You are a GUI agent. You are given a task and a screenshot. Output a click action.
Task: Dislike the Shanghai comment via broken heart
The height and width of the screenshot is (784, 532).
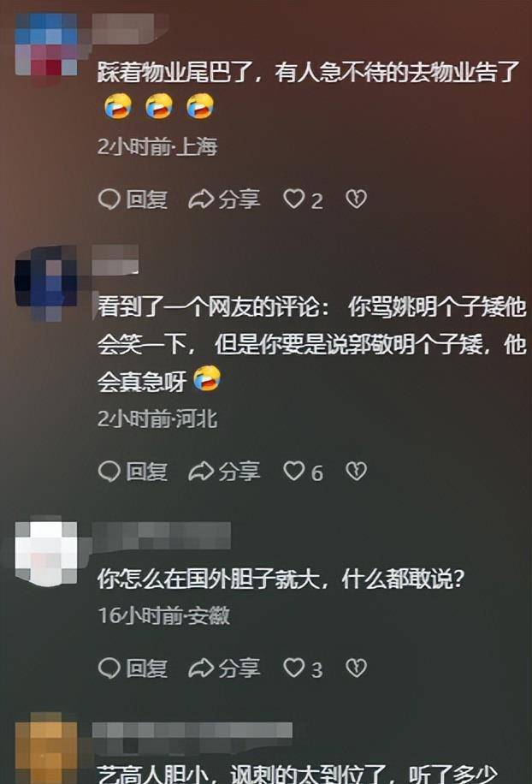point(356,199)
